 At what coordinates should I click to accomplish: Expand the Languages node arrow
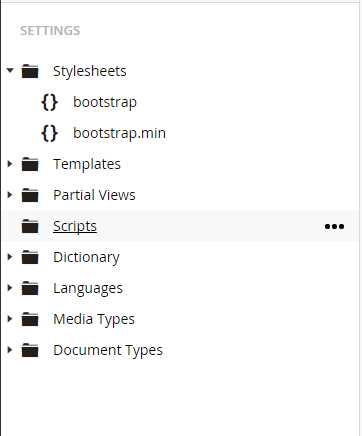[x=10, y=288]
